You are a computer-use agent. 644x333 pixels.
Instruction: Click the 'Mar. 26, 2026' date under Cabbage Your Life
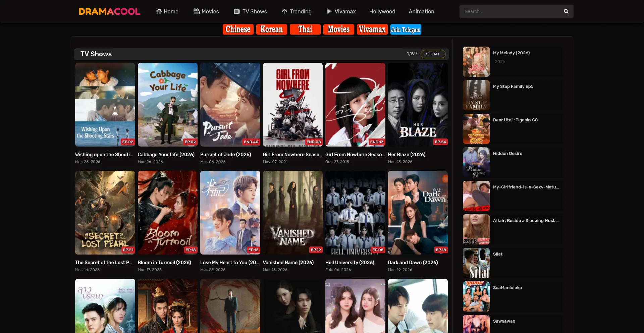[x=150, y=162]
